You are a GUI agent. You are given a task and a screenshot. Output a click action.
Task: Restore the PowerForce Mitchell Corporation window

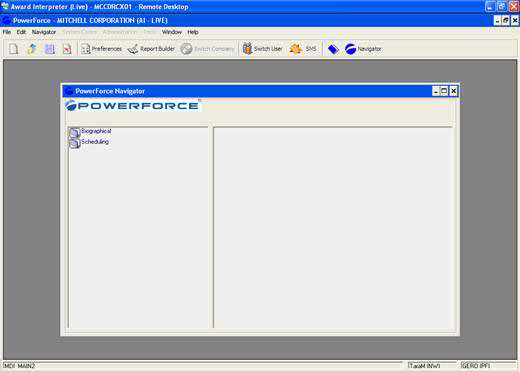click(506, 21)
